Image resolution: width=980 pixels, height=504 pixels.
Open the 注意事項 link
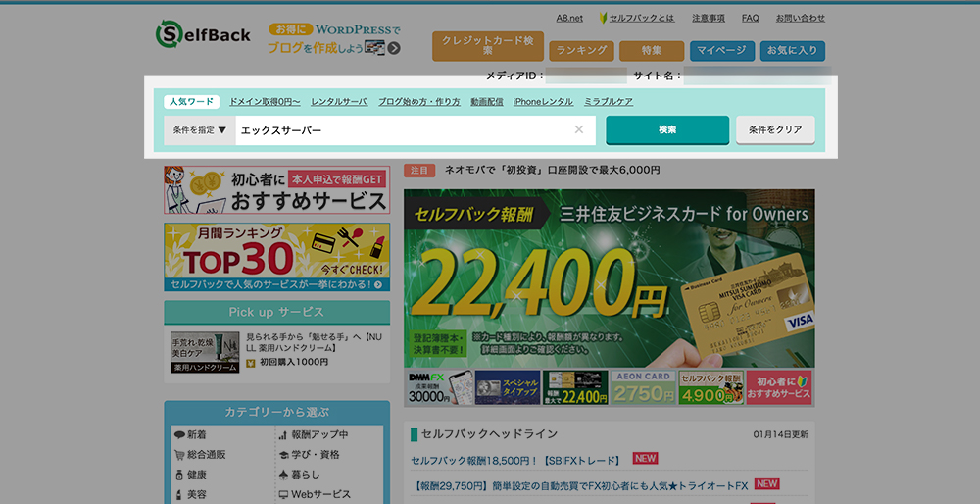coord(709,18)
